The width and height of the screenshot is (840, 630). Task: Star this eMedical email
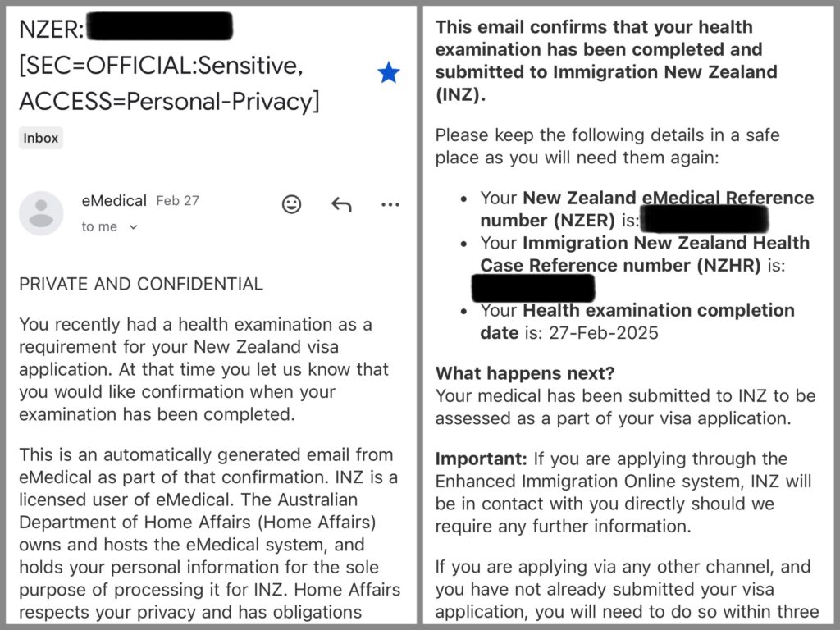(x=388, y=73)
